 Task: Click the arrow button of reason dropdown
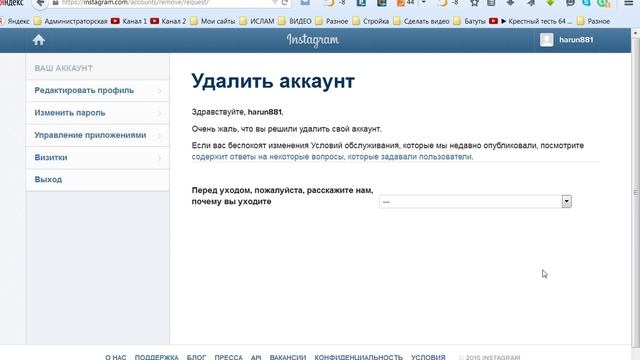pos(567,202)
